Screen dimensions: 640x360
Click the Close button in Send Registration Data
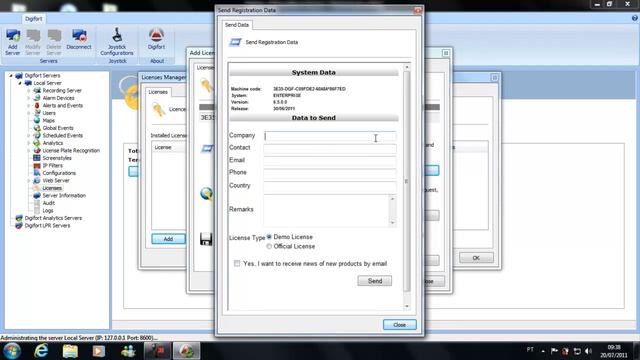400,324
